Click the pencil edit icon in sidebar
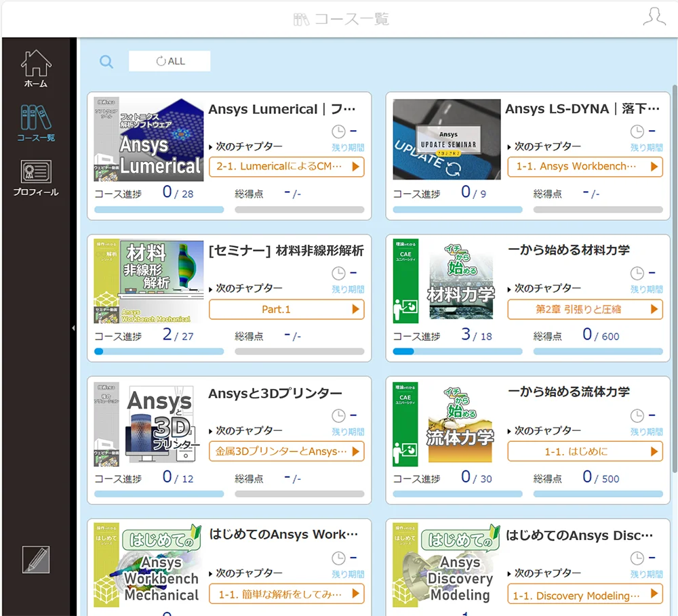Viewport: 678px width, 616px height. point(36,559)
